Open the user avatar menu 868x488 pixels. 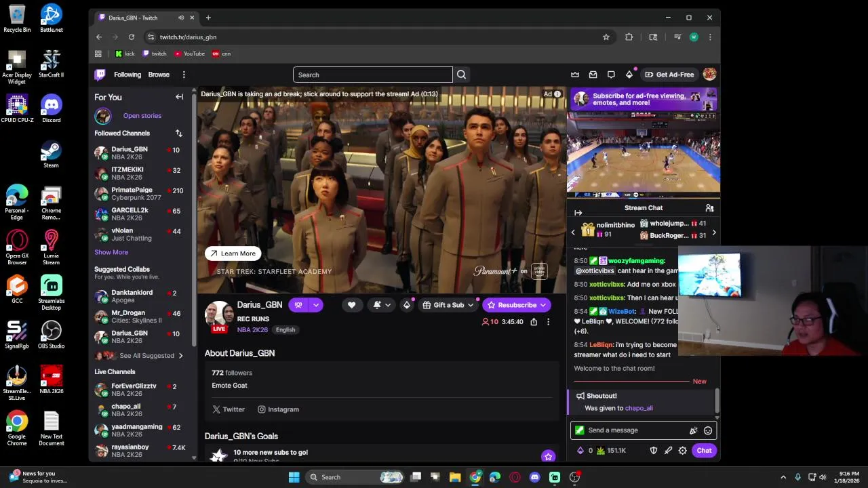(709, 75)
